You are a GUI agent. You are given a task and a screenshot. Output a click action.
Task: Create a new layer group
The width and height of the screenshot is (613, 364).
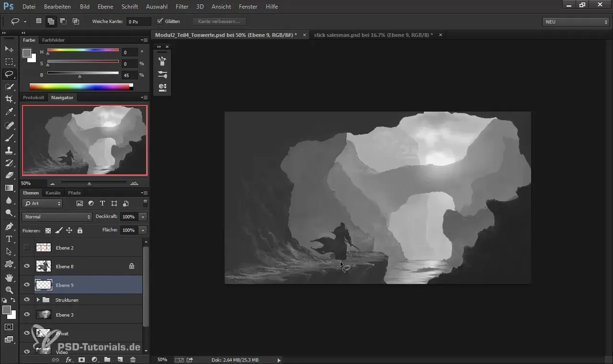tap(107, 359)
